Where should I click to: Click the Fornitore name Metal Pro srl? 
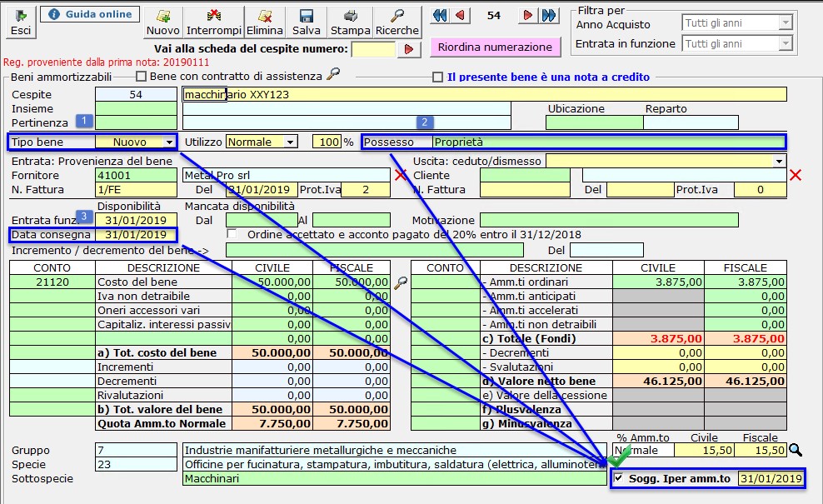pos(287,175)
